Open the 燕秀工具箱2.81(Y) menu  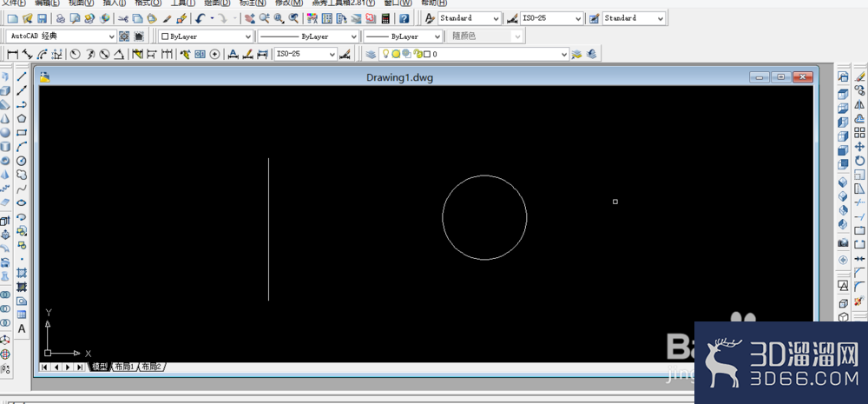tap(344, 3)
